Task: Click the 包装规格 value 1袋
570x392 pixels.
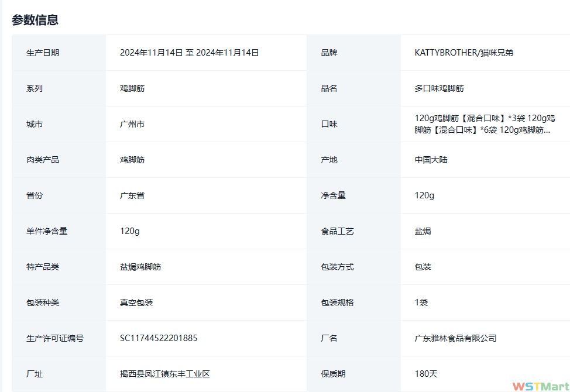Action: click(x=421, y=302)
